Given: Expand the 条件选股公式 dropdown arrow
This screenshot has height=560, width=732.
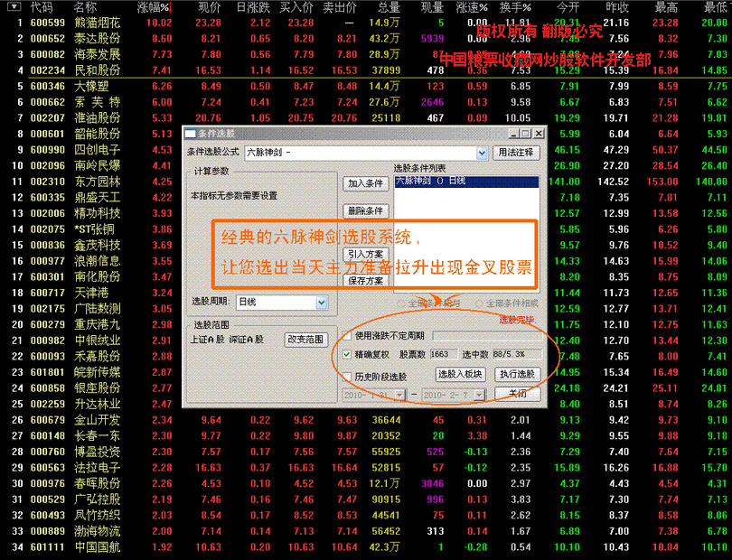Looking at the screenshot, I should (482, 153).
